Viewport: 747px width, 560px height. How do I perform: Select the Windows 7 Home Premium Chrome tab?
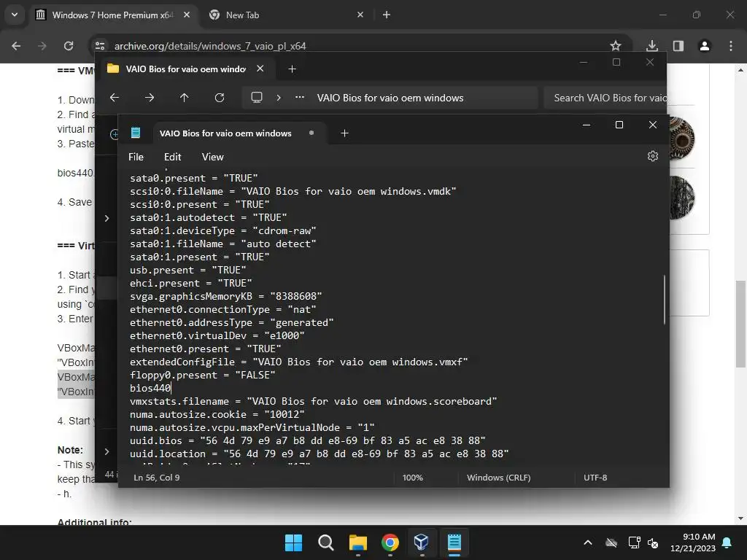click(x=112, y=15)
